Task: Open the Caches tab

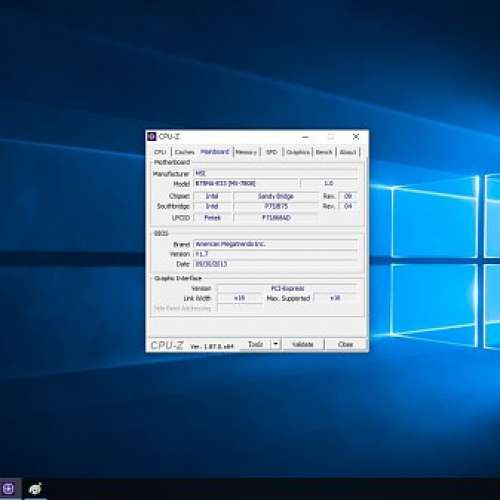Action: click(x=184, y=152)
